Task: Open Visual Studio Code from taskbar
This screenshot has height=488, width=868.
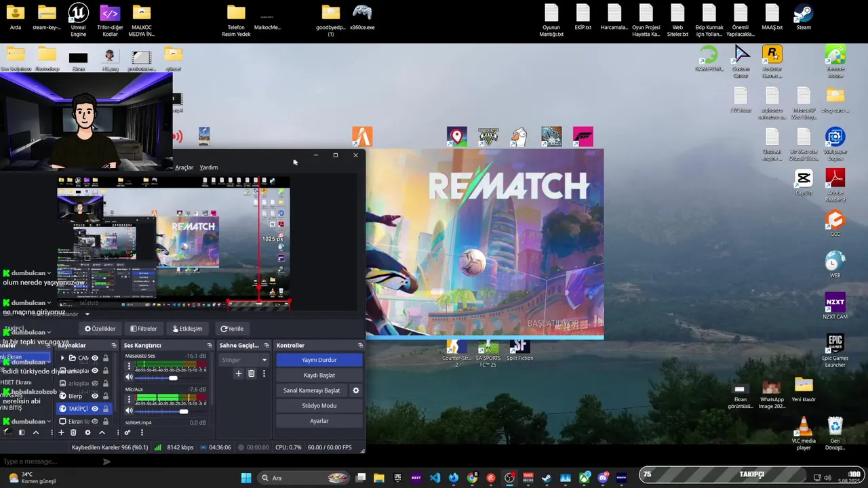Action: click(x=435, y=478)
